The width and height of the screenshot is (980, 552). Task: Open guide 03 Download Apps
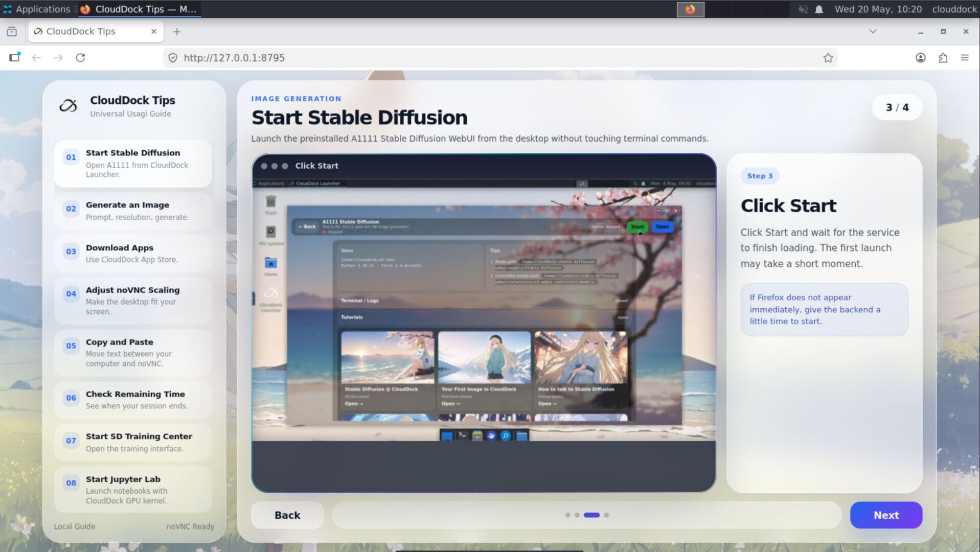point(133,254)
